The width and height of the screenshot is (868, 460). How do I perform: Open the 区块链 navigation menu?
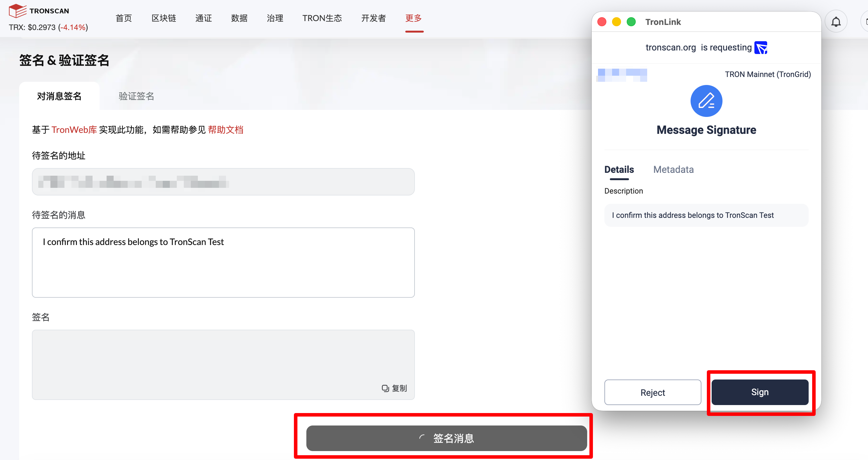pos(164,18)
